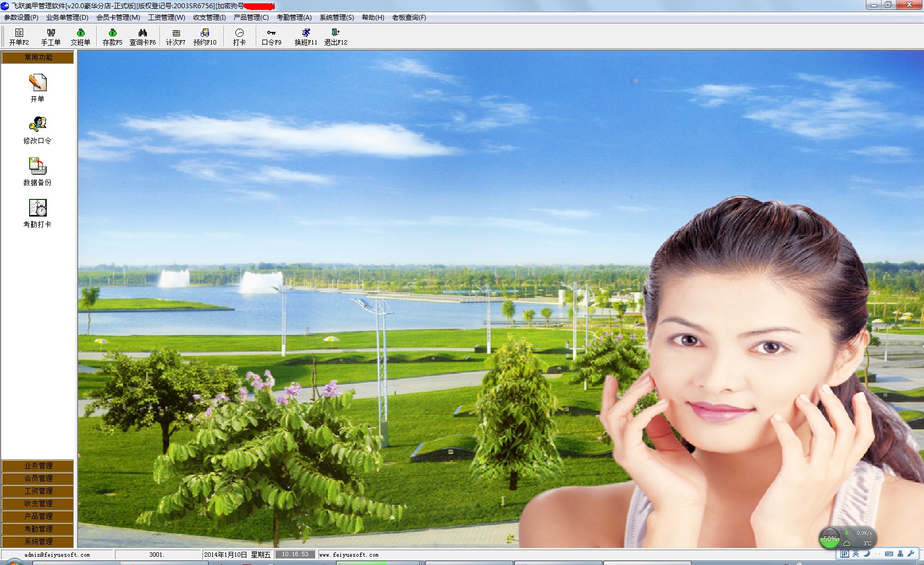
Task: Open the 老板查询(F) menu
Action: pyautogui.click(x=409, y=18)
